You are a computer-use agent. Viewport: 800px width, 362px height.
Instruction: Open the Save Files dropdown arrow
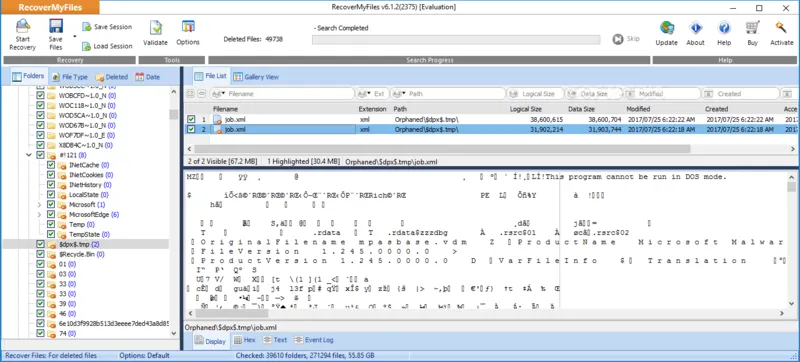[x=74, y=36]
